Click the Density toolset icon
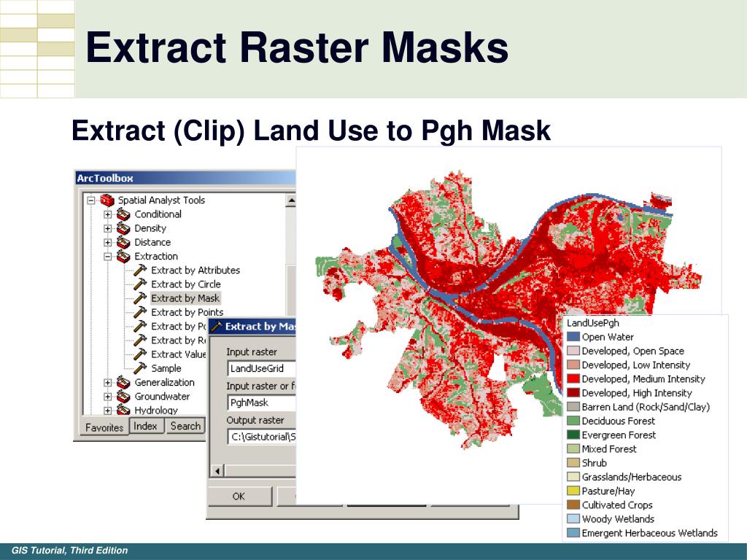The image size is (747, 560). point(123,228)
